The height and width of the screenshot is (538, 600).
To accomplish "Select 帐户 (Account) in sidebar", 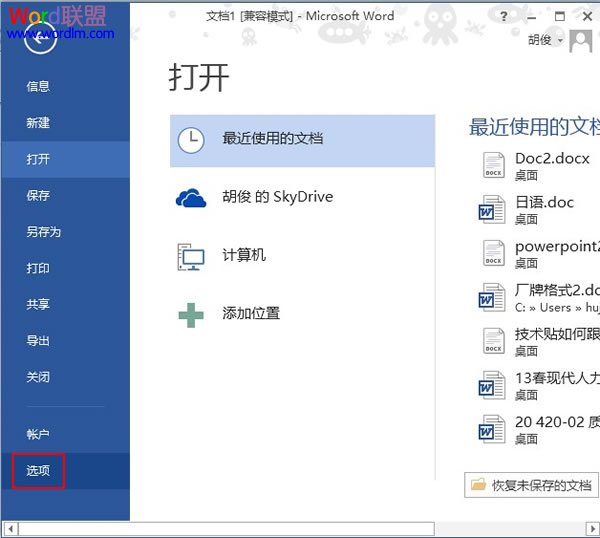I will point(38,434).
